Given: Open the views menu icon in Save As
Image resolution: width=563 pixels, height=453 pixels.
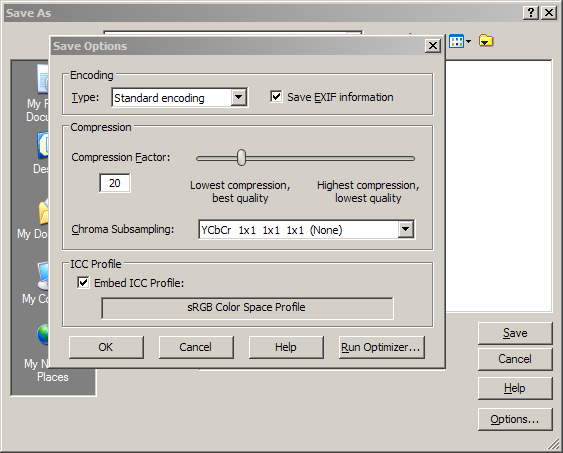Looking at the screenshot, I should [460, 41].
